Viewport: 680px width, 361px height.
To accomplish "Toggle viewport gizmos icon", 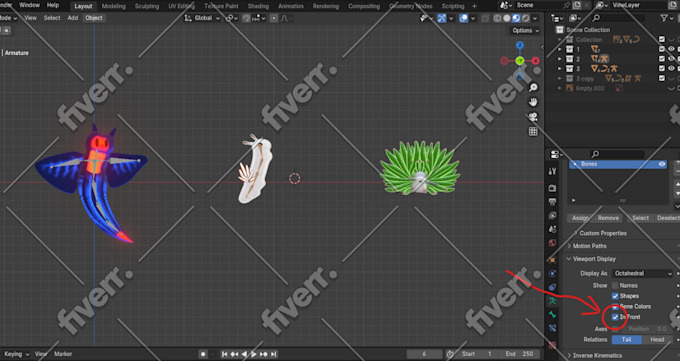I will tap(442, 18).
